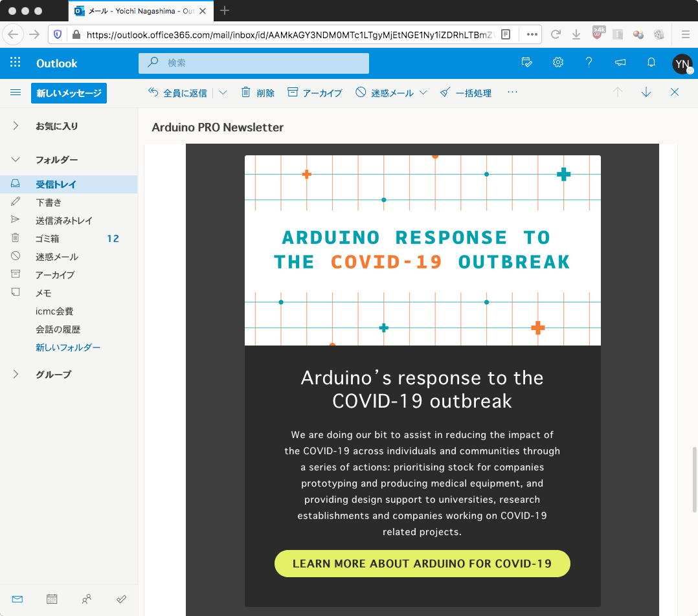Toggle reader view icon in address bar

tap(506, 34)
